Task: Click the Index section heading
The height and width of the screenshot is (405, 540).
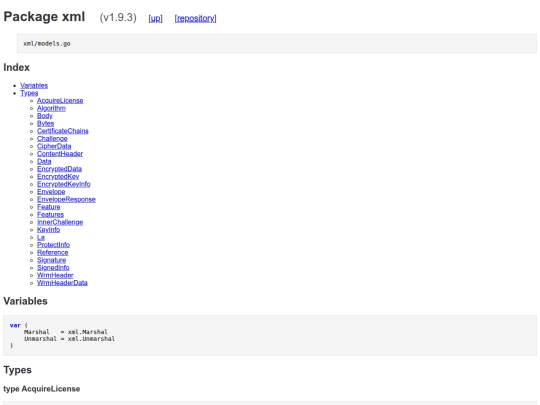Action: (17, 68)
